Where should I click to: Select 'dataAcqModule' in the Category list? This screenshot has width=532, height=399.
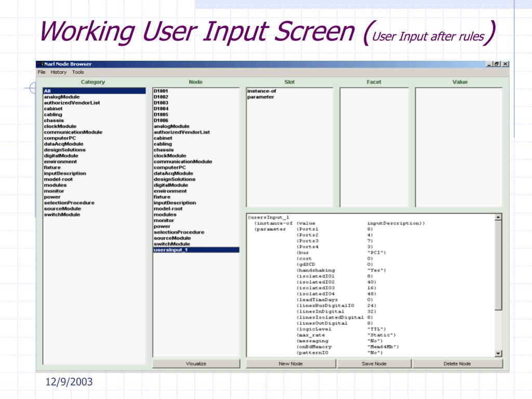63,144
